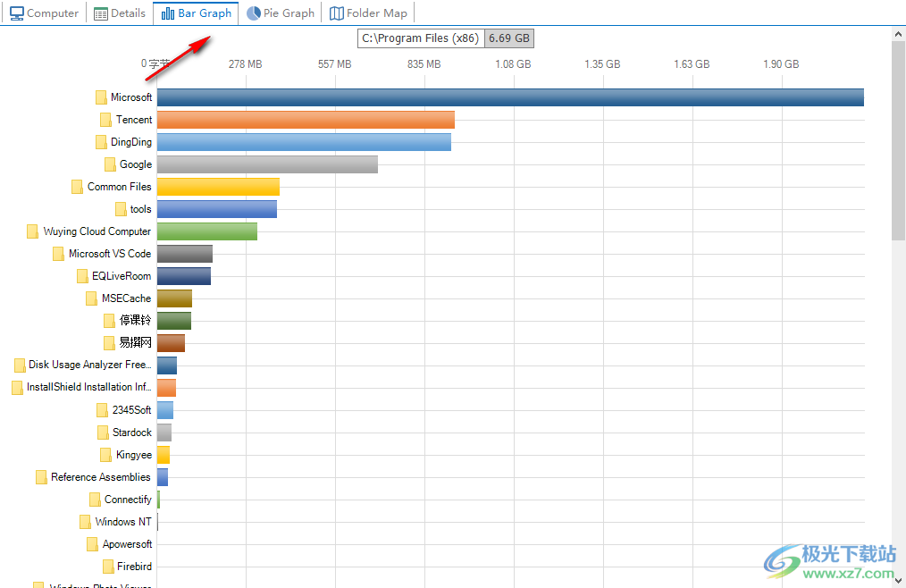Viewport: 906px width, 588px height.
Task: Click the MSECache folder name
Action: pyautogui.click(x=127, y=298)
